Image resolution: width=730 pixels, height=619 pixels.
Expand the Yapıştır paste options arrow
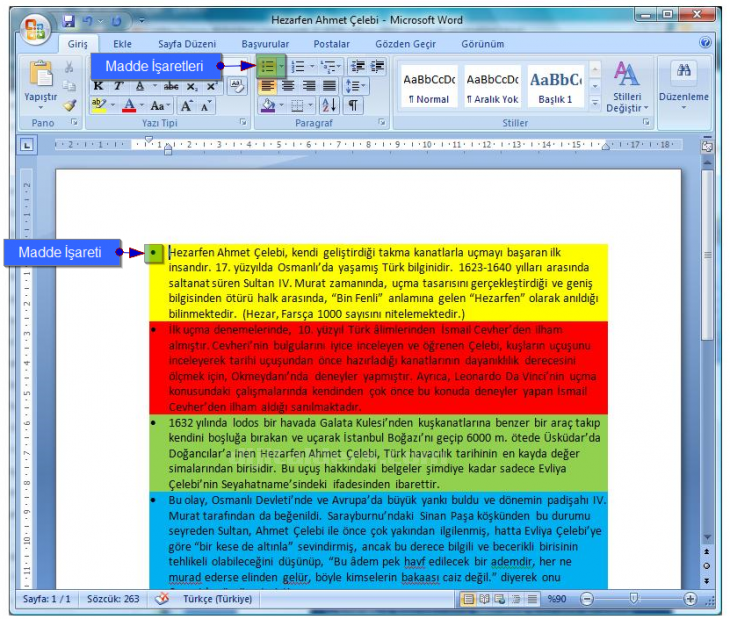point(41,108)
